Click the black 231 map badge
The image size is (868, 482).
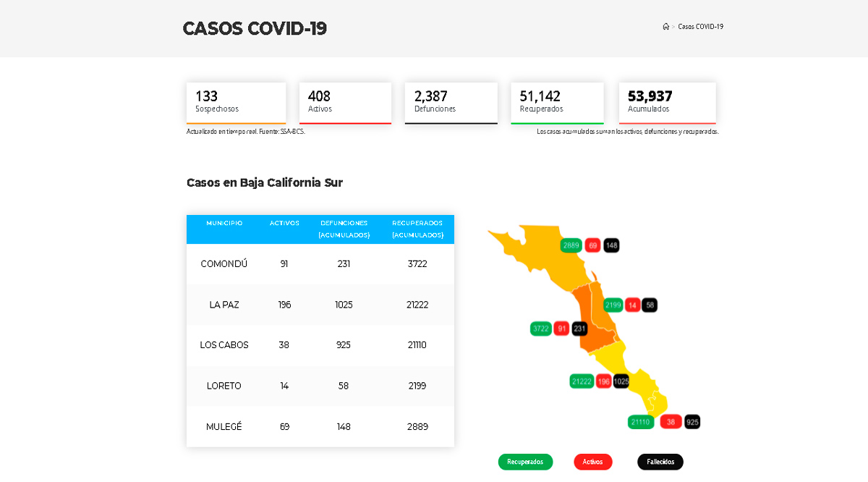579,329
